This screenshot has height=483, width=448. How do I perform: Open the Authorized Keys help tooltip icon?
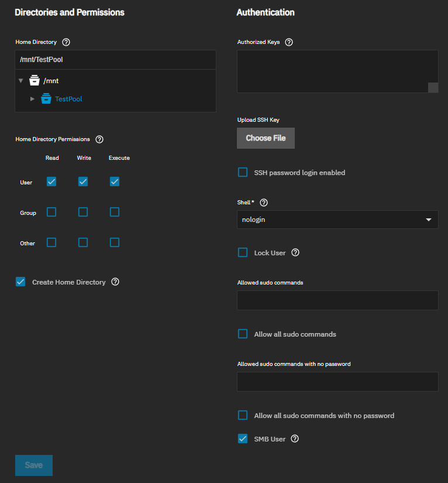tap(289, 42)
